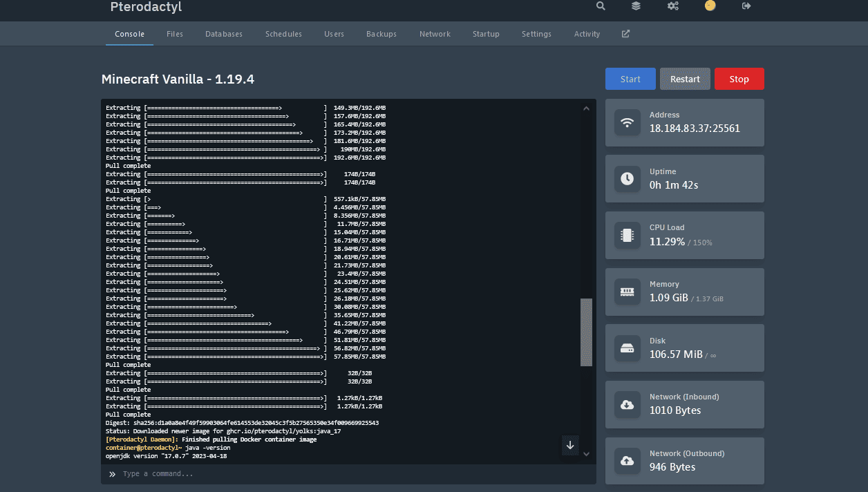
Task: Switch to the Files tab
Action: (x=175, y=34)
